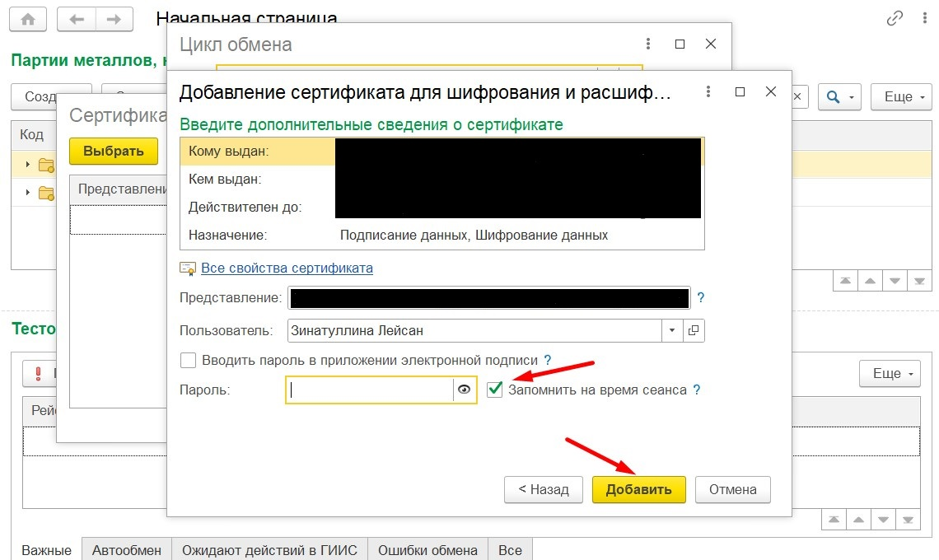Navigate back with the left arrow
The width and height of the screenshot is (939, 560).
pyautogui.click(x=77, y=19)
